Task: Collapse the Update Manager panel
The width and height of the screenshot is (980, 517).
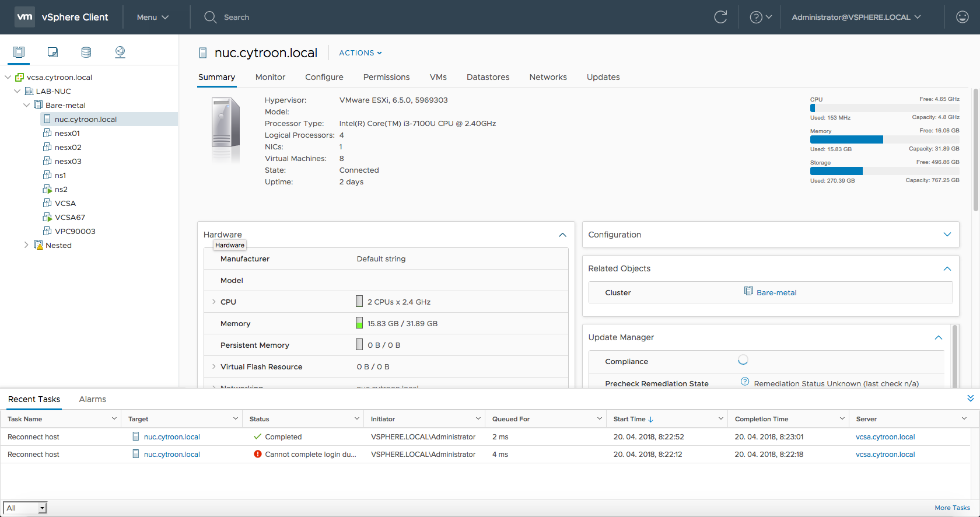Action: point(939,337)
